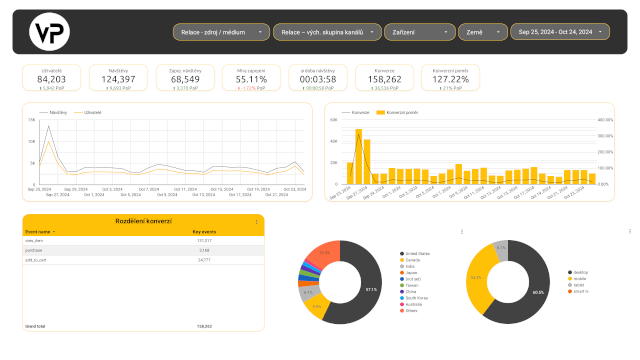This screenshot has height=360, width=640.
Task: Click the Canada legend dot
Action: pyautogui.click(x=402, y=260)
